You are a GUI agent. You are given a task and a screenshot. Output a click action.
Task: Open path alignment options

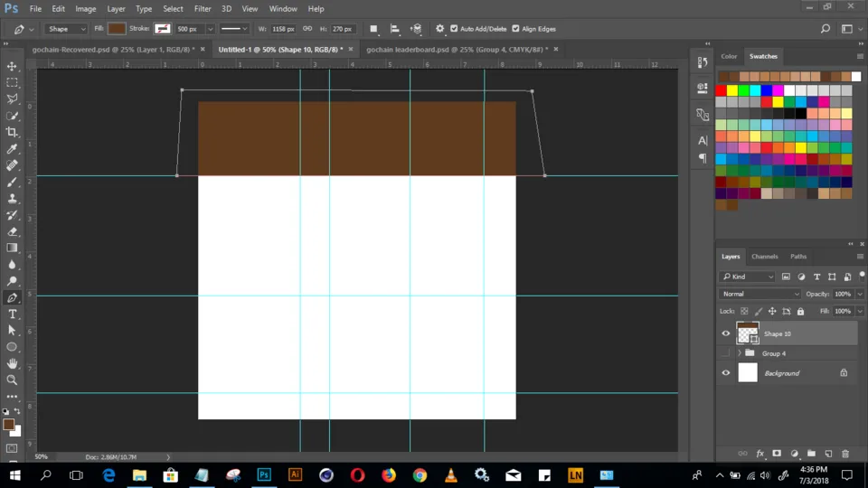(395, 29)
